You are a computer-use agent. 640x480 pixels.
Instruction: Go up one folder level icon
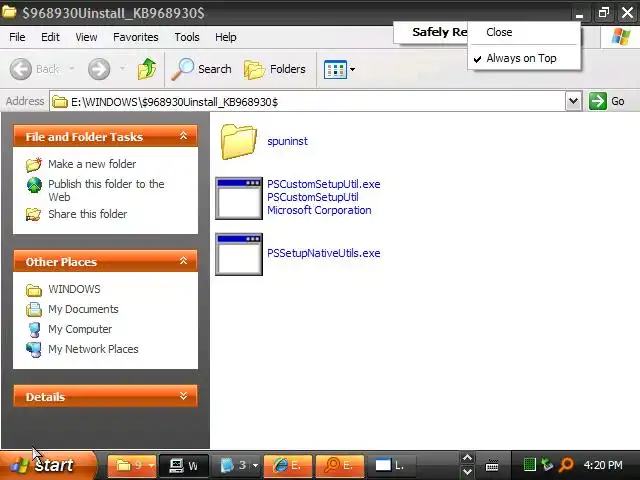(x=147, y=69)
